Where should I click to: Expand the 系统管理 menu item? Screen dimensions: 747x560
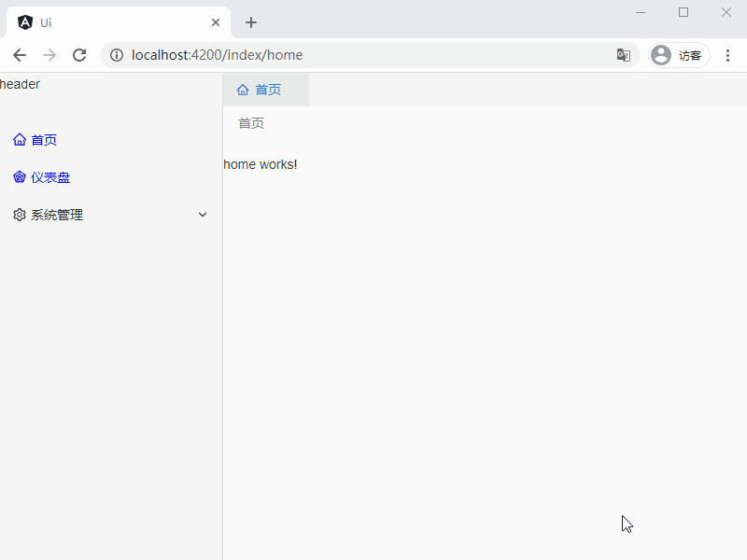(x=57, y=215)
